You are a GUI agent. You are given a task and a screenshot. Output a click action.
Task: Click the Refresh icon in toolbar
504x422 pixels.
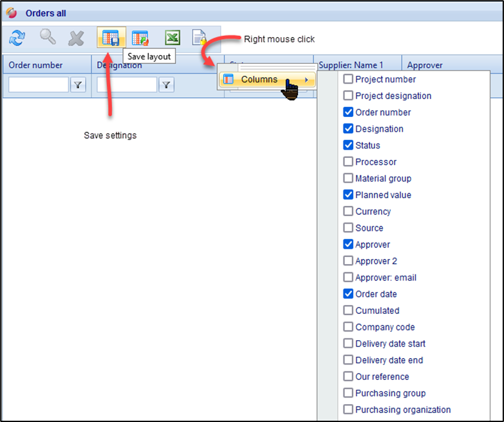pos(17,38)
